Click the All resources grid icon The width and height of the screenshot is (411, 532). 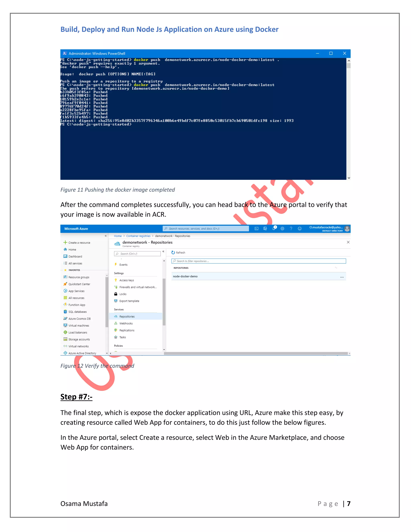(x=65, y=298)
